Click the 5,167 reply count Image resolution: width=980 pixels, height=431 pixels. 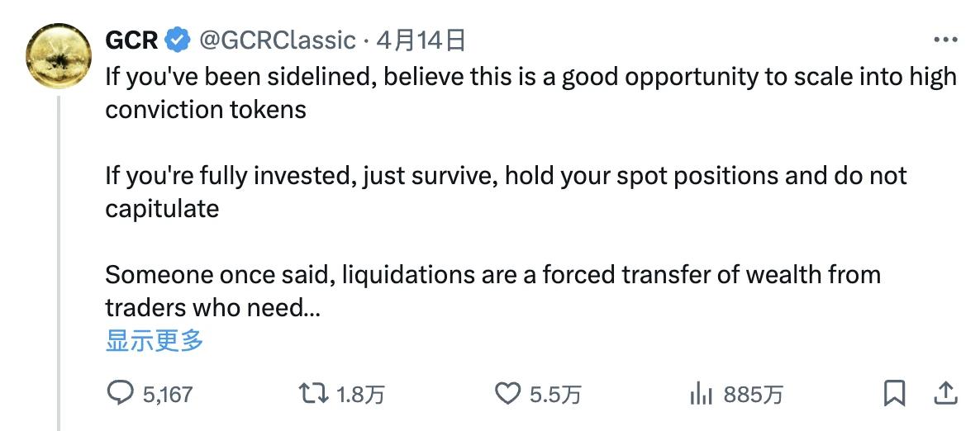pos(167,395)
